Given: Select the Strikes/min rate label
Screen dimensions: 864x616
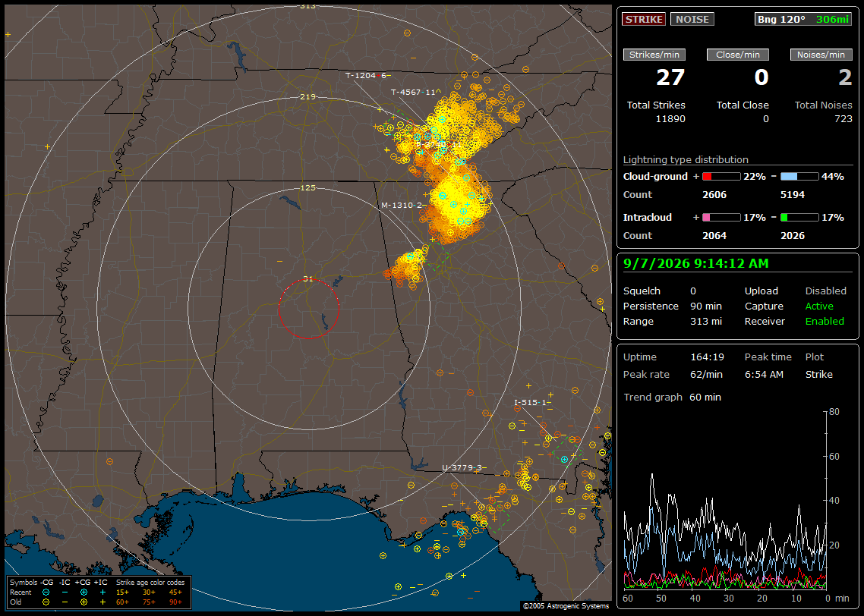Looking at the screenshot, I should coord(654,55).
